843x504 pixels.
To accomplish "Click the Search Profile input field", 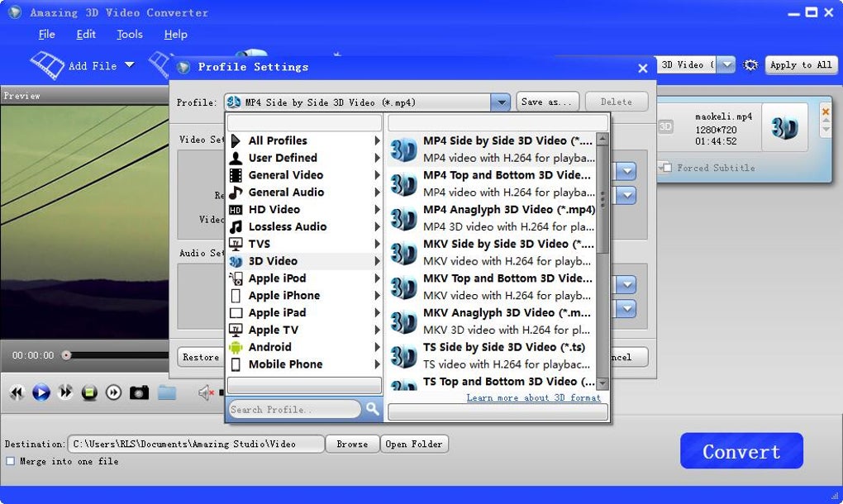I will coord(294,410).
